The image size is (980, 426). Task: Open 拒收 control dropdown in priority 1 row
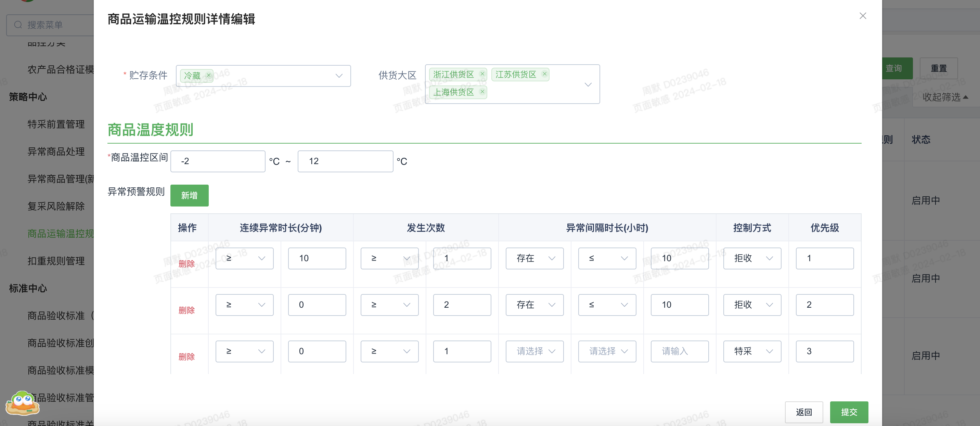pos(752,258)
